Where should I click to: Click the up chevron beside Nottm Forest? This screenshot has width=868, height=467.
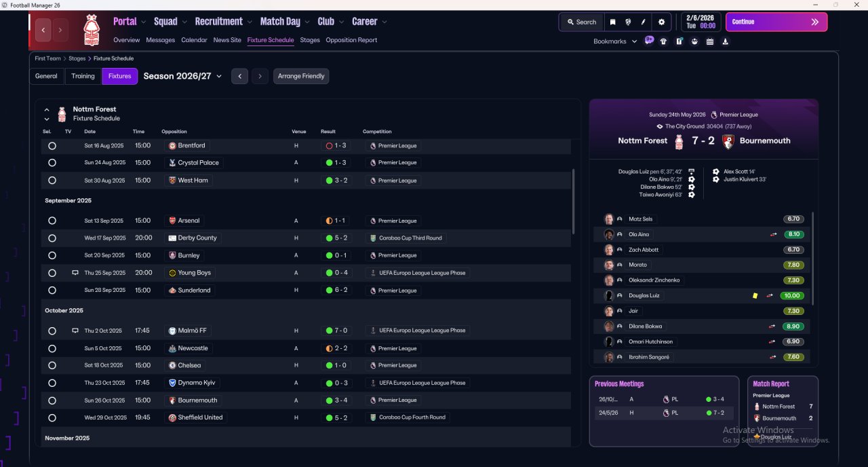click(x=47, y=109)
